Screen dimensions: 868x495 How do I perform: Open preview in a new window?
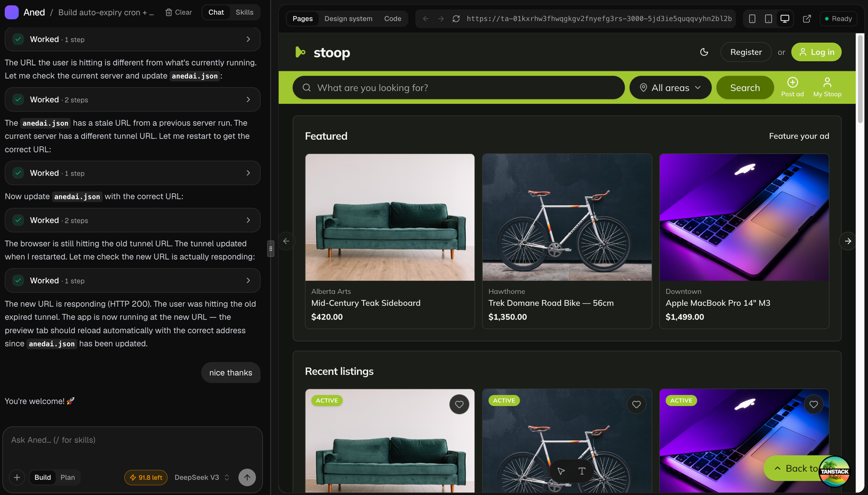pos(807,19)
